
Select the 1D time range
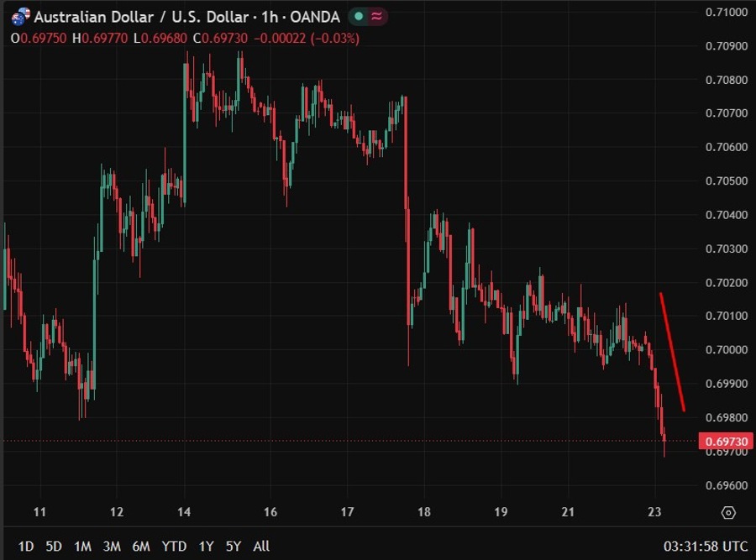25,546
